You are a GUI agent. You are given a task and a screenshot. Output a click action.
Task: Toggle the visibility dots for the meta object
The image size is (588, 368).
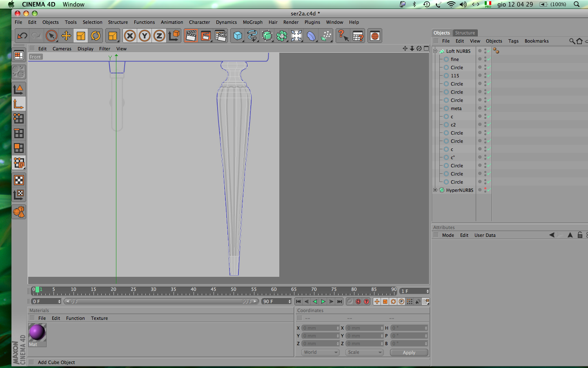pyautogui.click(x=485, y=108)
